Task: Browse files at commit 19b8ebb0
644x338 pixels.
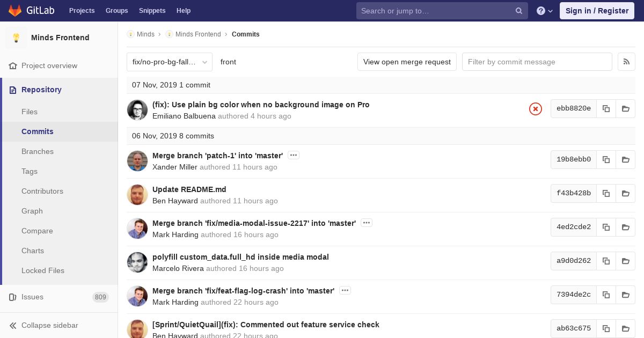Action: tap(625, 159)
